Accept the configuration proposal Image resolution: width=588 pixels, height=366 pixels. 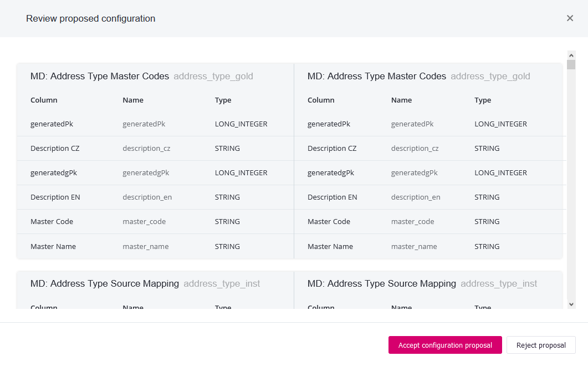[445, 345]
